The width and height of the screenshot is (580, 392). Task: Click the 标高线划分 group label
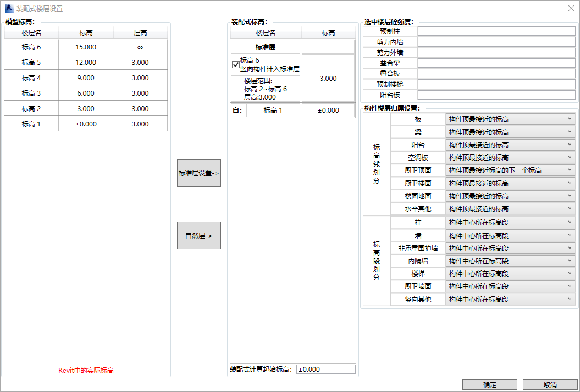(x=377, y=164)
